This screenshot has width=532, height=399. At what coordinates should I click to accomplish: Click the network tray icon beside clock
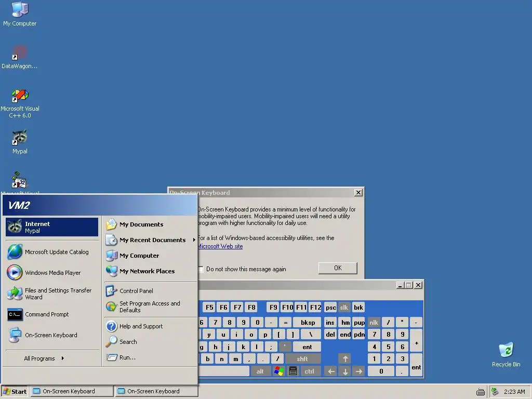(495, 391)
